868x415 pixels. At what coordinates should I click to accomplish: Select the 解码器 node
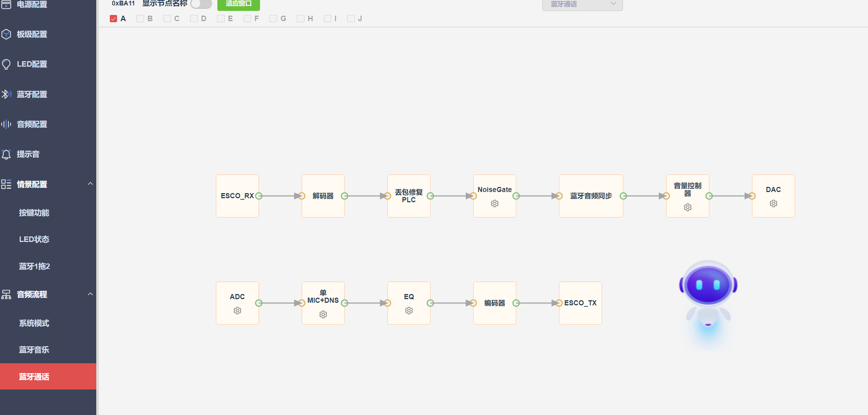coord(323,196)
